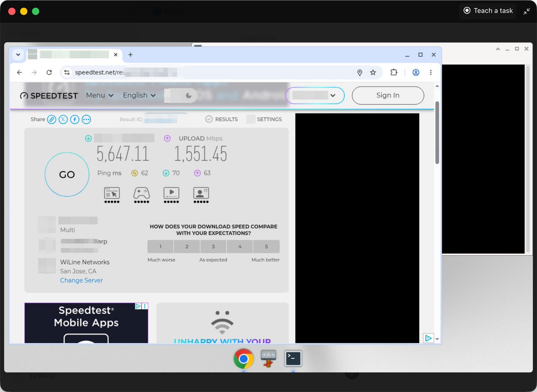Click the download value 5,647.11
The height and width of the screenshot is (392, 537).
(x=123, y=154)
